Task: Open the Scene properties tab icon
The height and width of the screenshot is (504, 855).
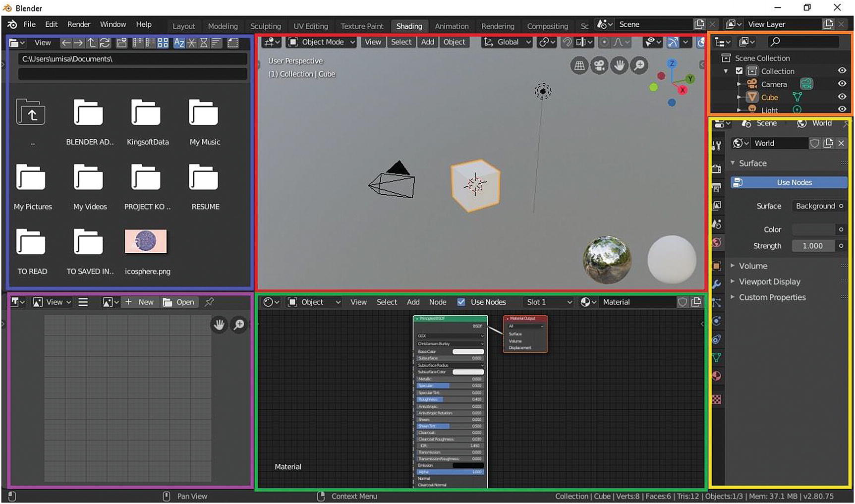Action: (x=717, y=224)
